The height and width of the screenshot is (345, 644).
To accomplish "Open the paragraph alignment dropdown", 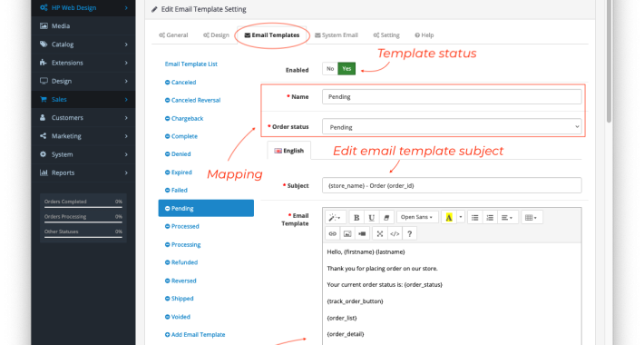I will point(507,218).
